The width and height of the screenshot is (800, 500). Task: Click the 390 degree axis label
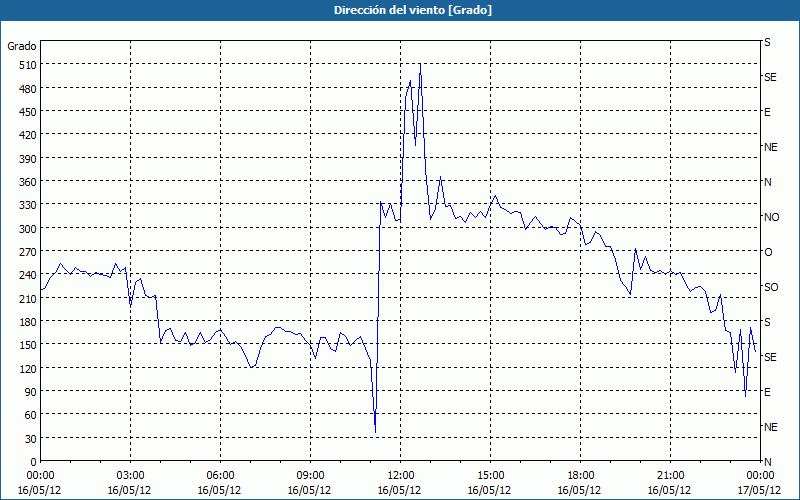28,159
